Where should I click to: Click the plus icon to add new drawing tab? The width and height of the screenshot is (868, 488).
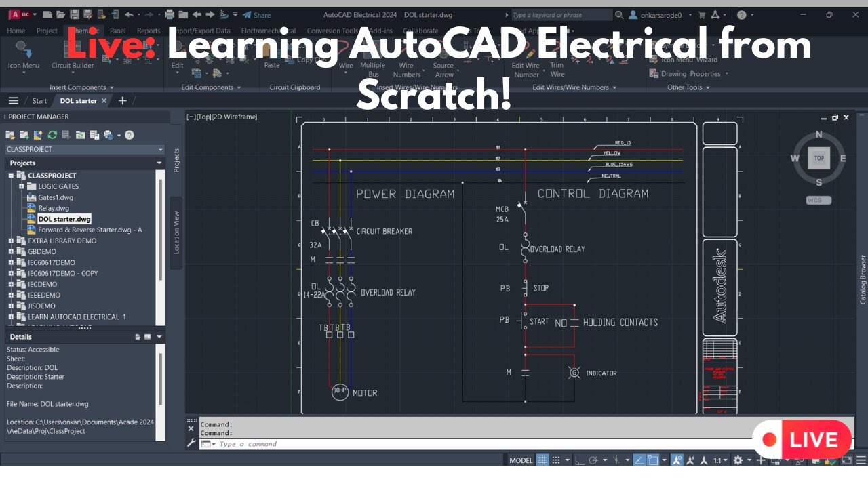coord(123,100)
